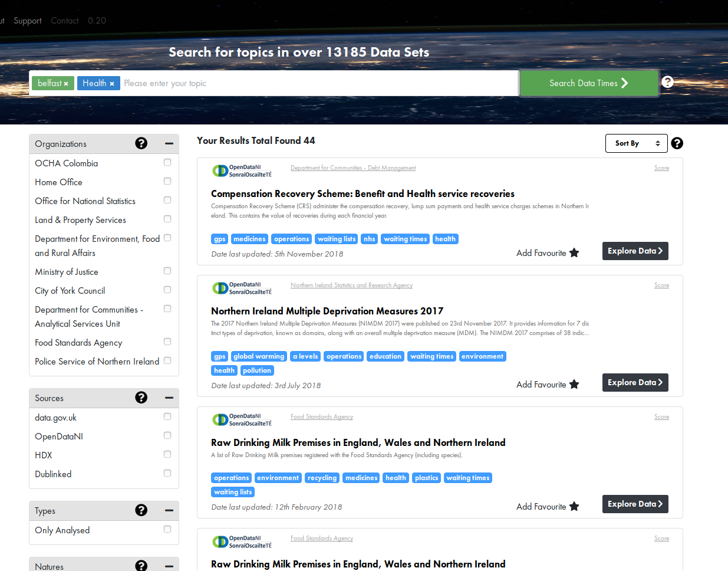
Task: Select City of York Council filter
Action: 167,290
